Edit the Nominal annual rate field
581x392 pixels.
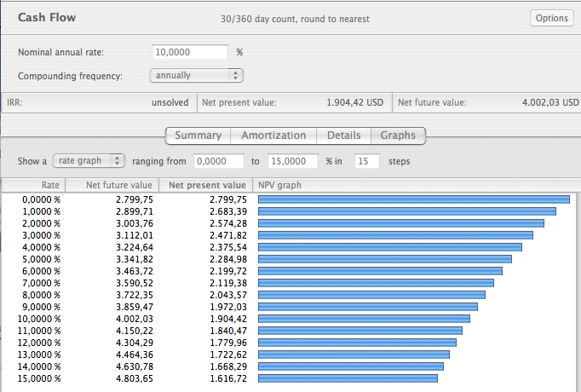click(189, 52)
